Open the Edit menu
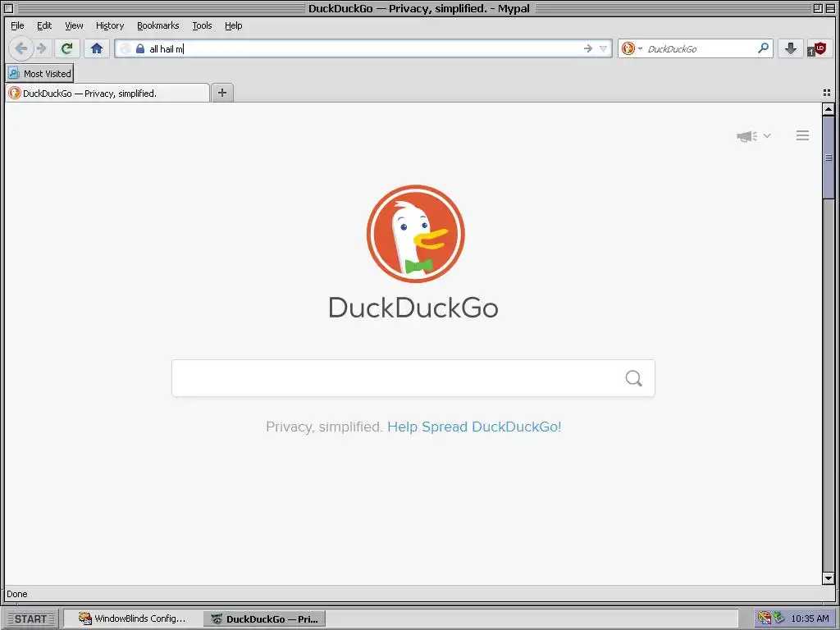Viewport: 840px width, 630px height. coord(44,25)
